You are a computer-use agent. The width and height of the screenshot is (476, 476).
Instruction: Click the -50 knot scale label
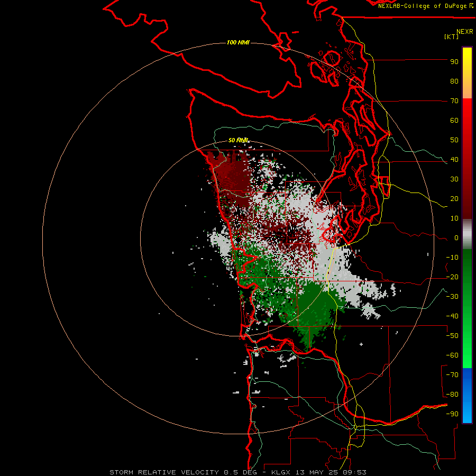[x=452, y=336]
